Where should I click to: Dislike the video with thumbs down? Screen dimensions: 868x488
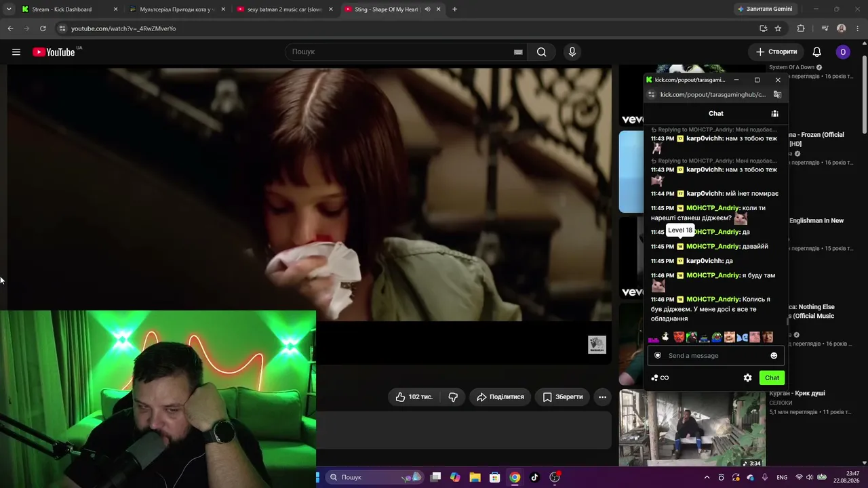coord(453,397)
